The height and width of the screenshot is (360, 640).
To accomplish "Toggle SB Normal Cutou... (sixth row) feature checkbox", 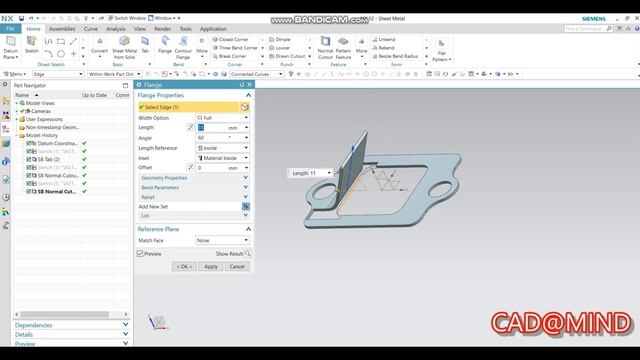I will (x=29, y=176).
